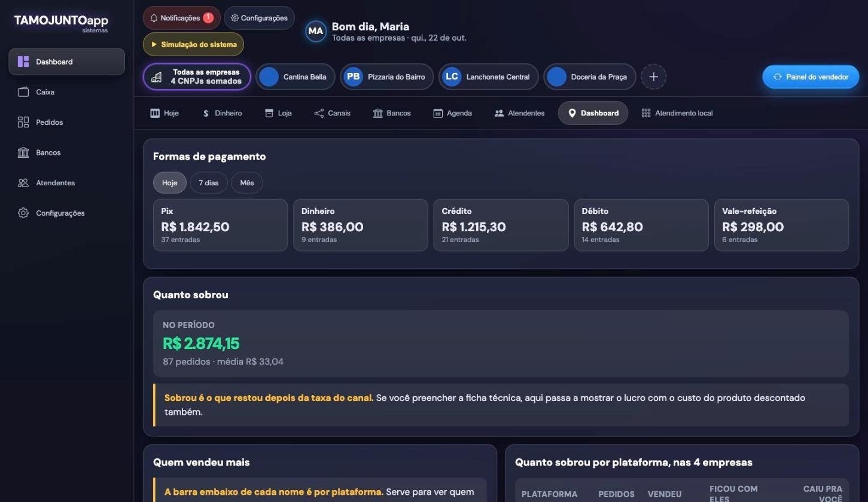Click the TAMOJUNTOapp logo
868x502 pixels.
(61, 22)
